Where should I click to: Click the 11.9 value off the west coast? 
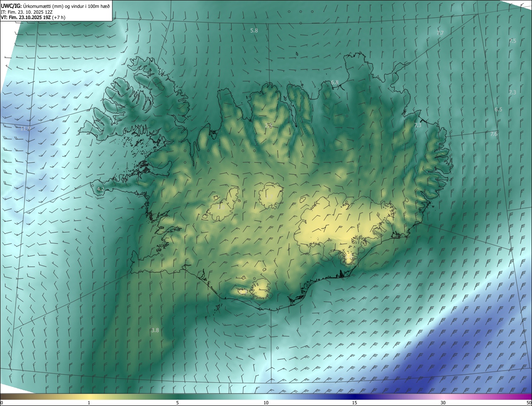point(25,128)
